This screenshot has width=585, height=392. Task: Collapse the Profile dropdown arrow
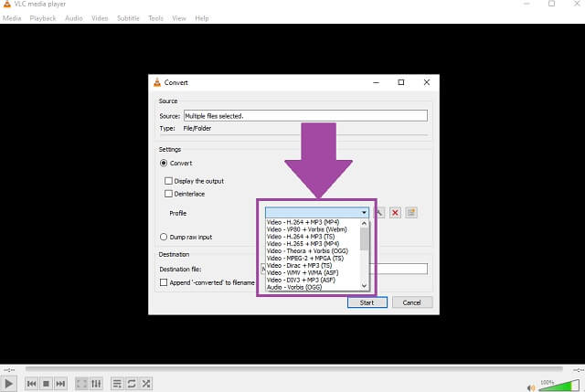pyautogui.click(x=364, y=213)
